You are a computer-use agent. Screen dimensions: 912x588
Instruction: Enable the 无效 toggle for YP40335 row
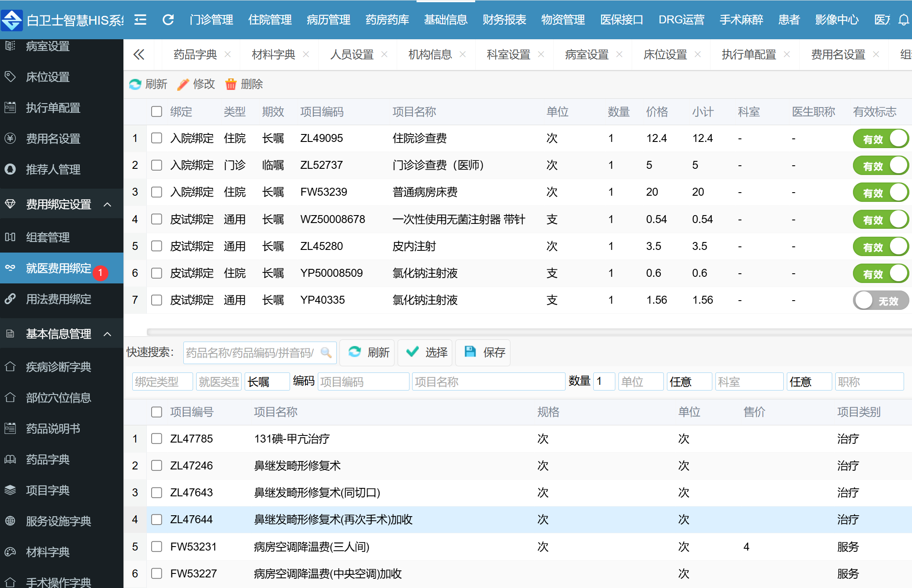880,301
